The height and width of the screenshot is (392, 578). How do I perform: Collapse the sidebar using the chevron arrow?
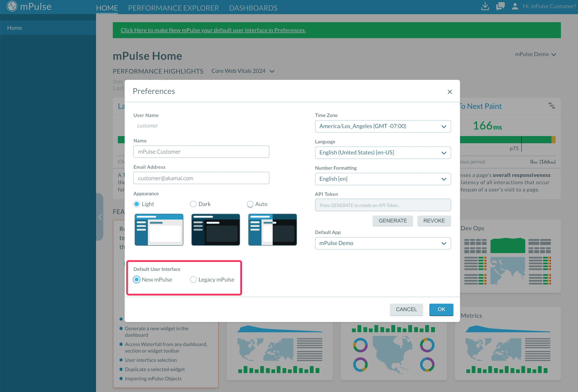pyautogui.click(x=100, y=217)
